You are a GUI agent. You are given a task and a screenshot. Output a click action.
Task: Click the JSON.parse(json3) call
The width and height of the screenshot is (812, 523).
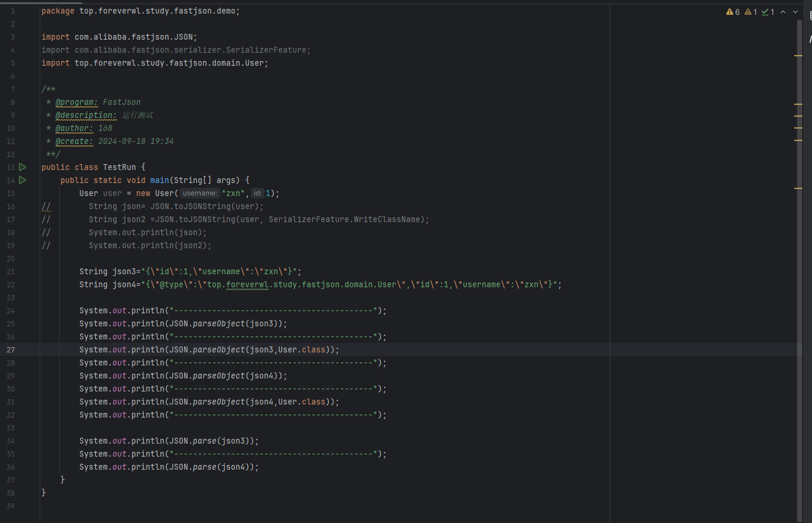pyautogui.click(x=212, y=441)
